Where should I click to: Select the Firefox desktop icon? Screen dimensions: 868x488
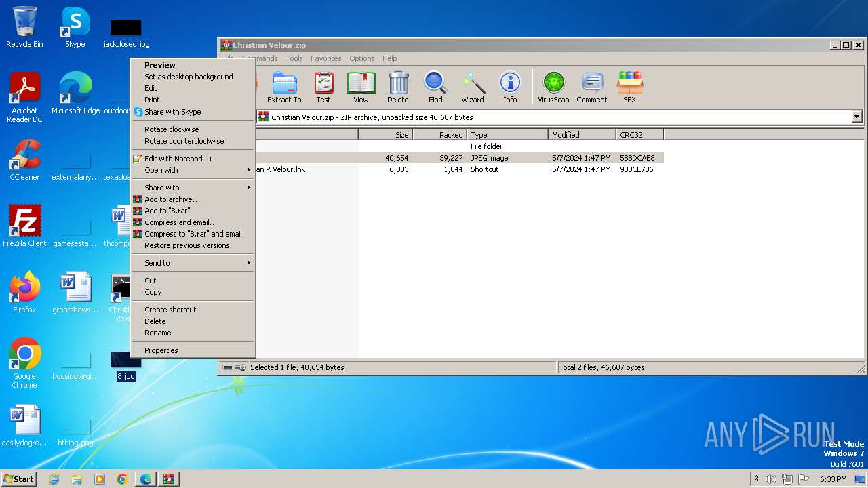point(24,292)
